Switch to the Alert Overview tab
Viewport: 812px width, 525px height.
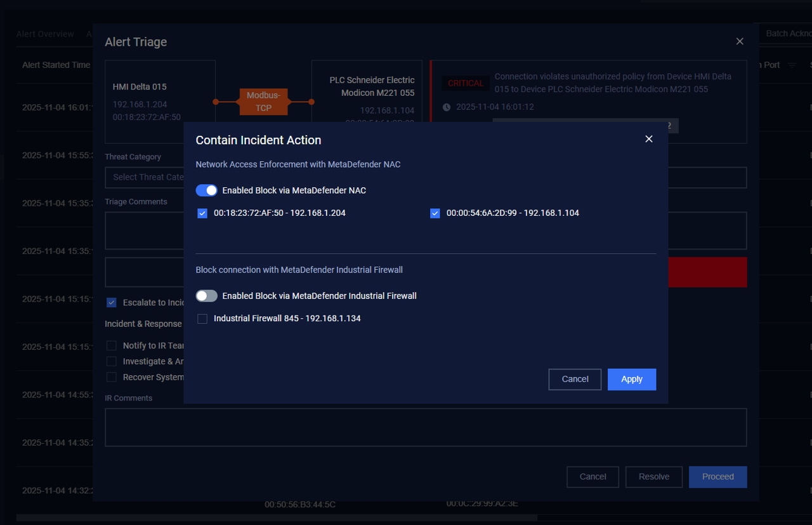tap(45, 34)
